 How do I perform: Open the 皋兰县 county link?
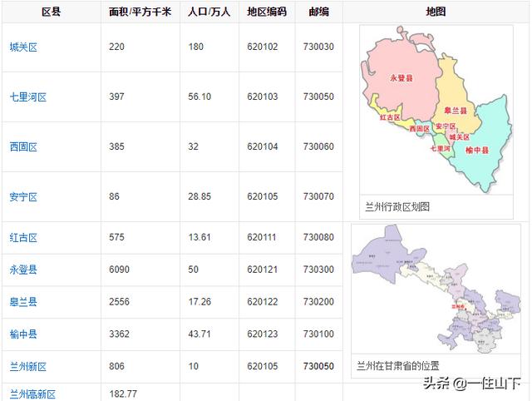tap(23, 302)
